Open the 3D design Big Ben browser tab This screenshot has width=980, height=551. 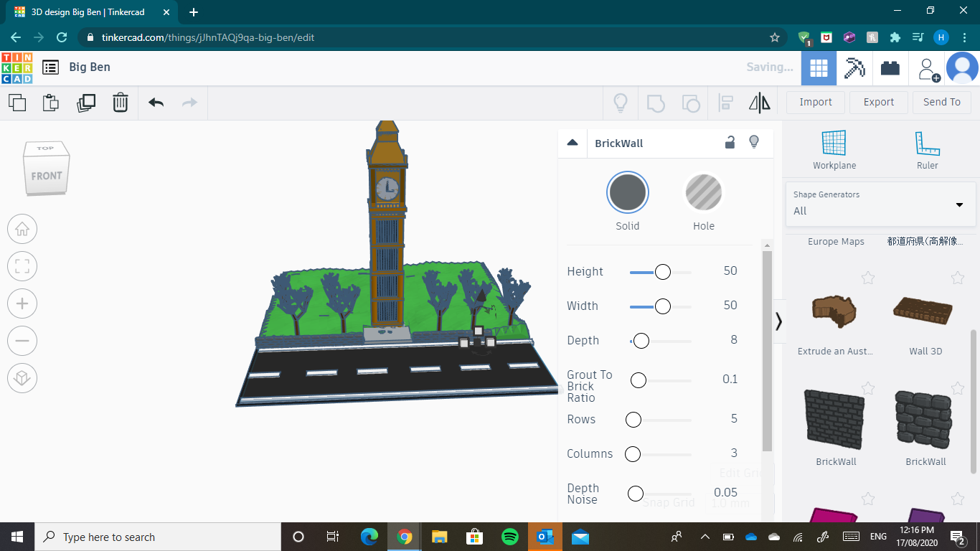[x=90, y=12]
